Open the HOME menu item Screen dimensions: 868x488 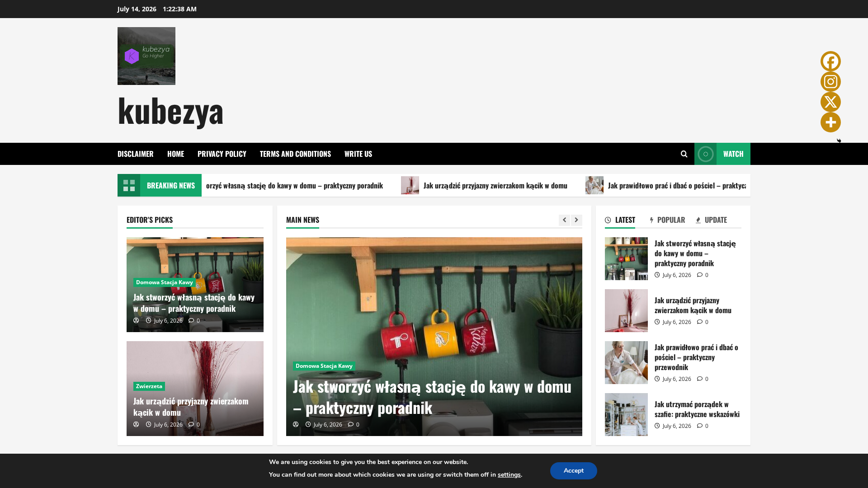point(175,154)
